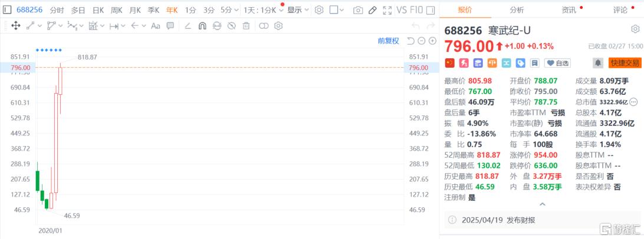Open the 报价 quote tab
Viewport: 644px width, 239px height.
465,10
